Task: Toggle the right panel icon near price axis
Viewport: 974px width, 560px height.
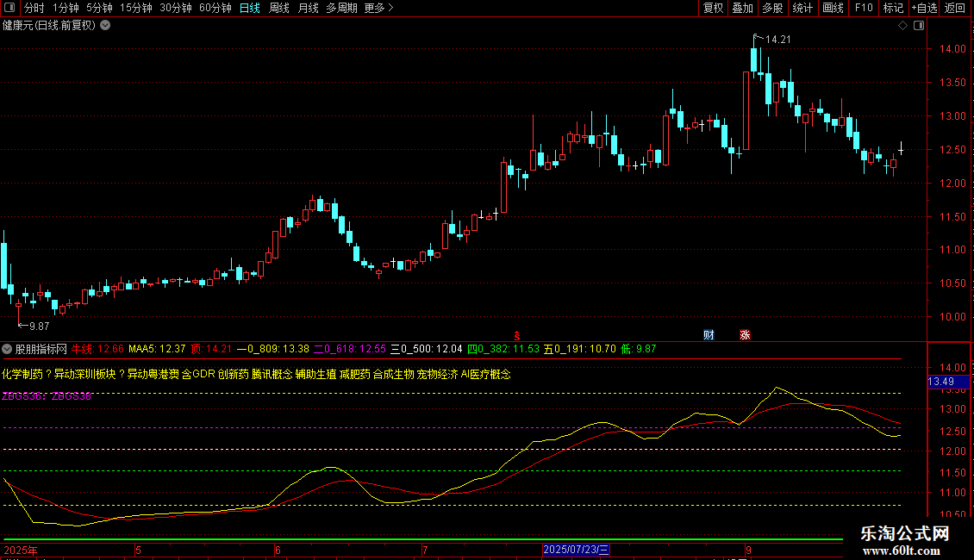Action: pos(920,26)
